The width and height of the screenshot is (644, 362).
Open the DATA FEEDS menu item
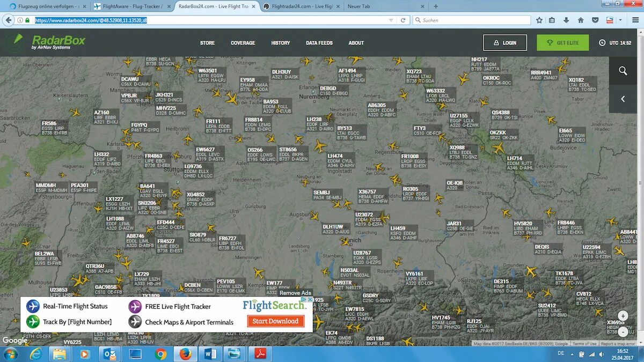(319, 43)
